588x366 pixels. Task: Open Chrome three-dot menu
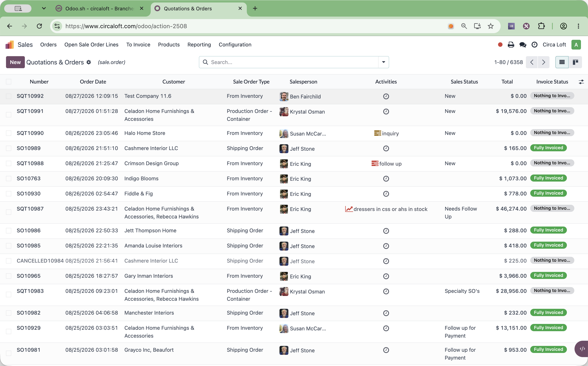[x=578, y=26]
